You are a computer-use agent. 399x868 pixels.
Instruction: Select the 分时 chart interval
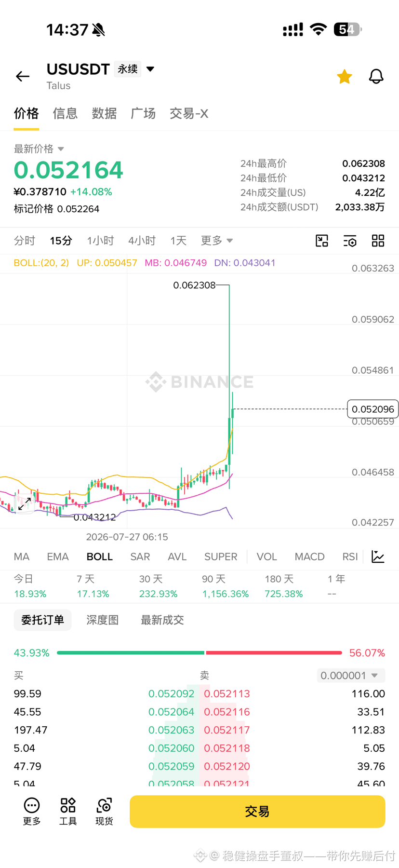tap(25, 241)
